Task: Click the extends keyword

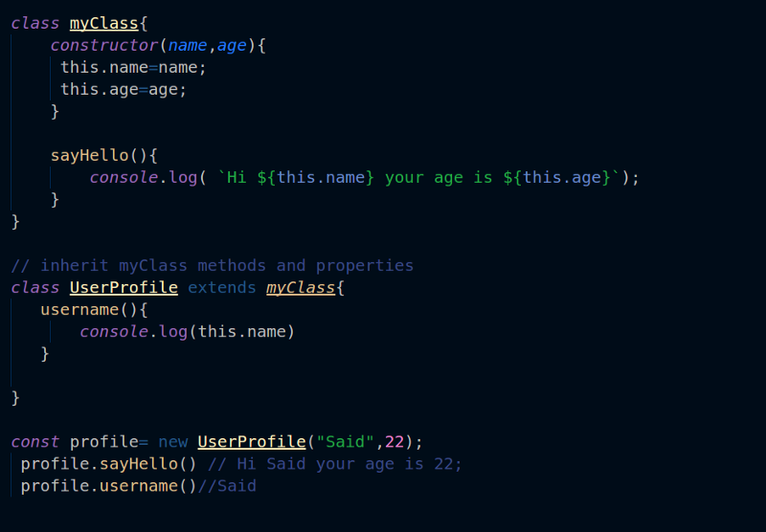Action: tap(221, 287)
